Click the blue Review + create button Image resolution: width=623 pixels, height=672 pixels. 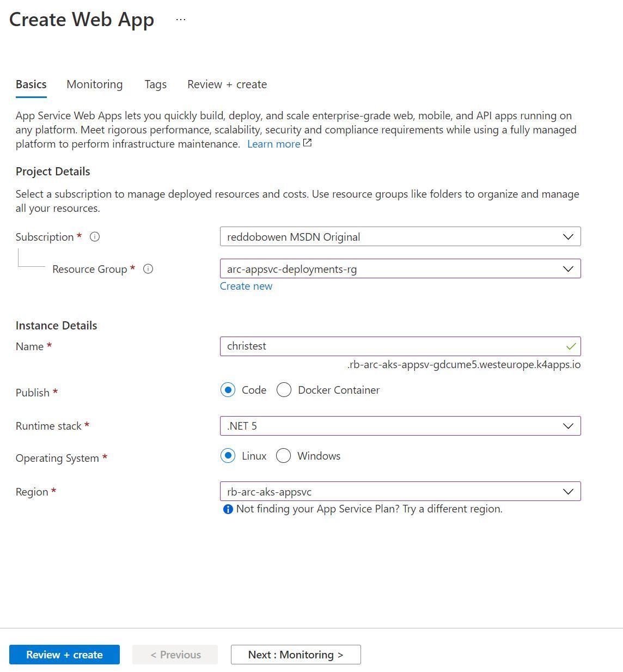64,655
